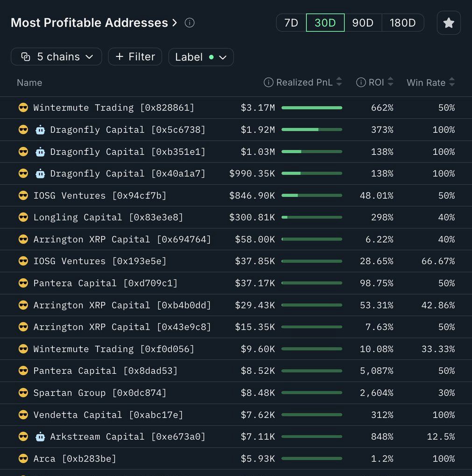The image size is (472, 476).
Task: Select the 90D time range tab
Action: [x=363, y=22]
